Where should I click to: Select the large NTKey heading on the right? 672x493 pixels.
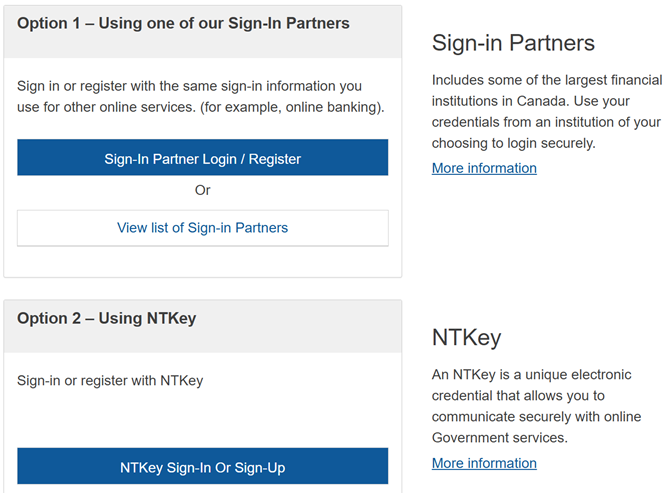click(466, 337)
